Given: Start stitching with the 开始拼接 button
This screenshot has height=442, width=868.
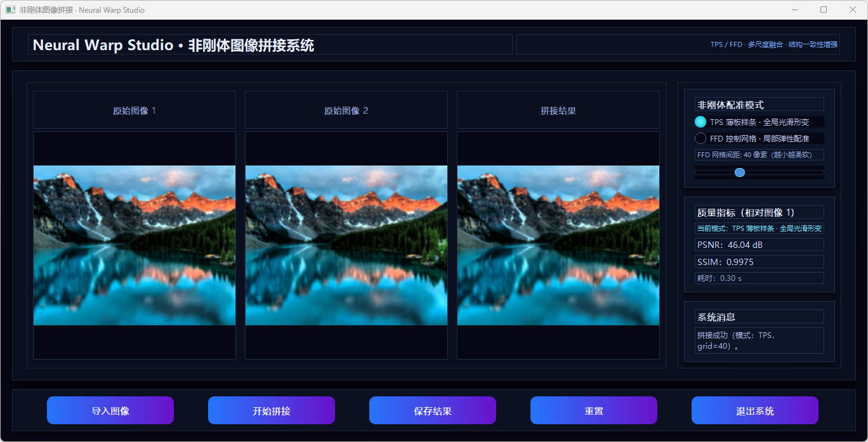Looking at the screenshot, I should [x=272, y=410].
